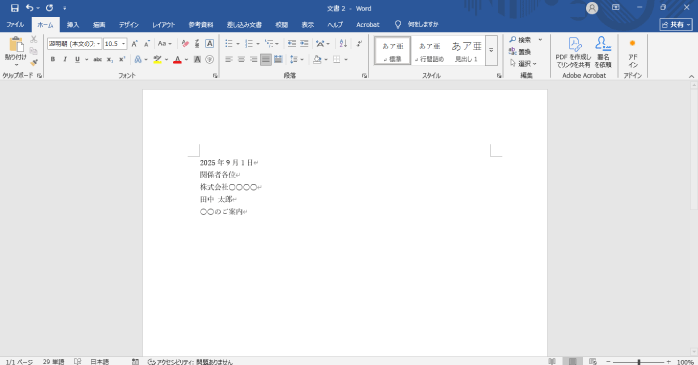Toggle bold formatting
The height and width of the screenshot is (365, 698).
pyautogui.click(x=53, y=59)
